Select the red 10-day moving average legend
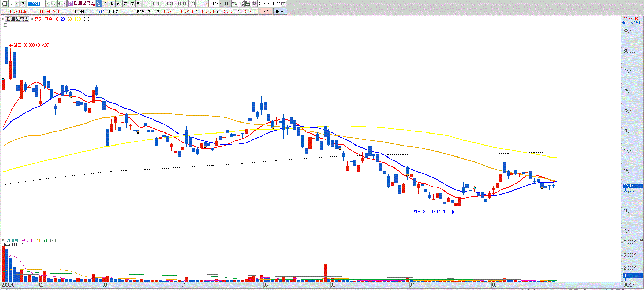 [56, 19]
